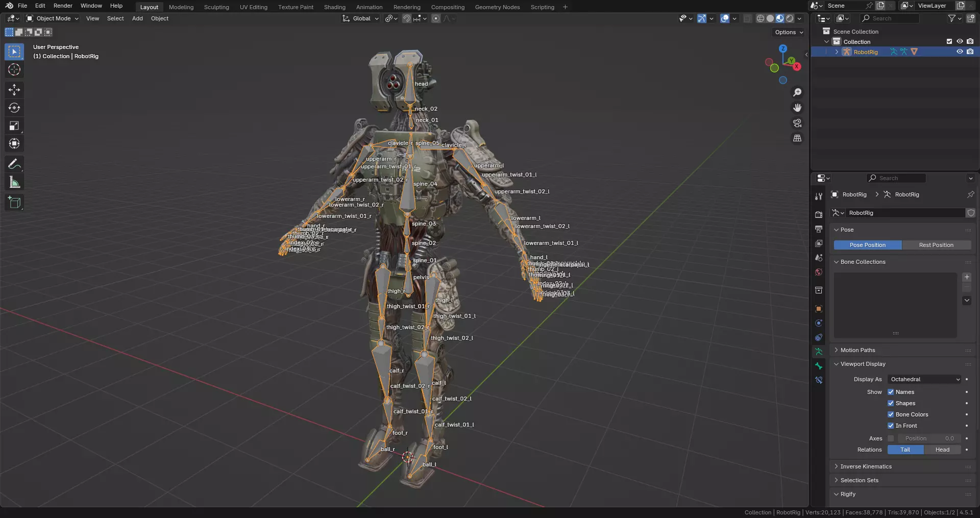Open the Bone Constraints properties tab
The width and height of the screenshot is (980, 518).
[819, 380]
